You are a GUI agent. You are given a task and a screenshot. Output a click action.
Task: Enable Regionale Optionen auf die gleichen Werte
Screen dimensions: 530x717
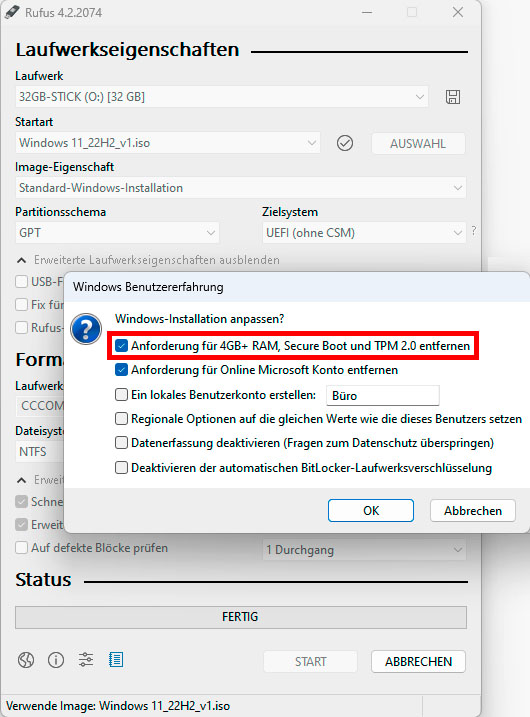coord(121,418)
